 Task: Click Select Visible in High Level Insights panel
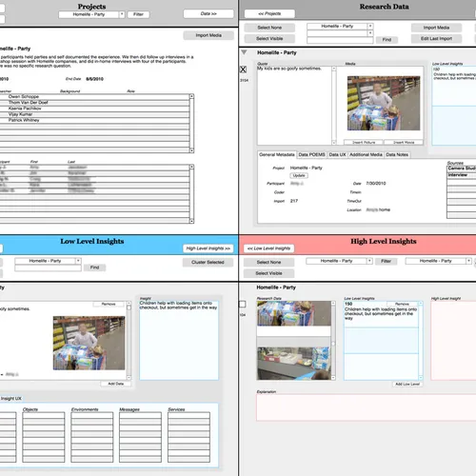click(268, 273)
